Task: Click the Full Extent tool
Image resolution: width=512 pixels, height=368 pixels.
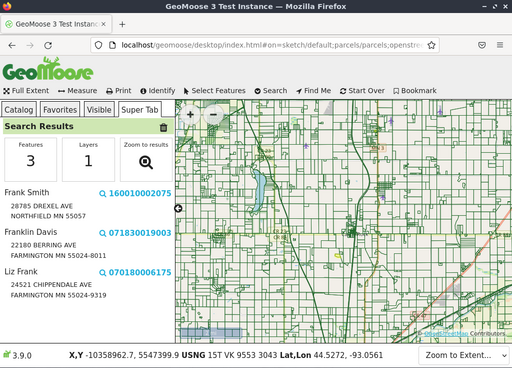Action: [x=26, y=91]
